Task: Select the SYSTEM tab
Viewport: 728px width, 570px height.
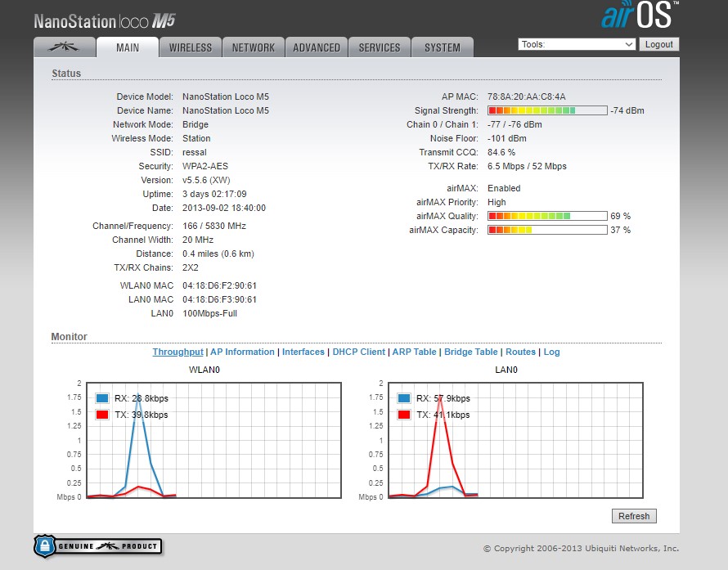Action: (x=443, y=47)
